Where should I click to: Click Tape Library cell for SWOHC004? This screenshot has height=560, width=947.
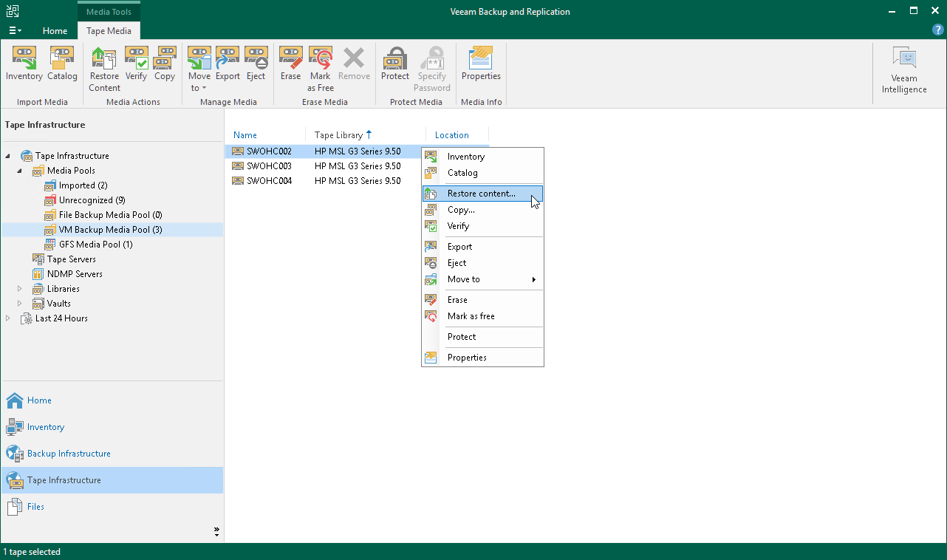pyautogui.click(x=358, y=181)
